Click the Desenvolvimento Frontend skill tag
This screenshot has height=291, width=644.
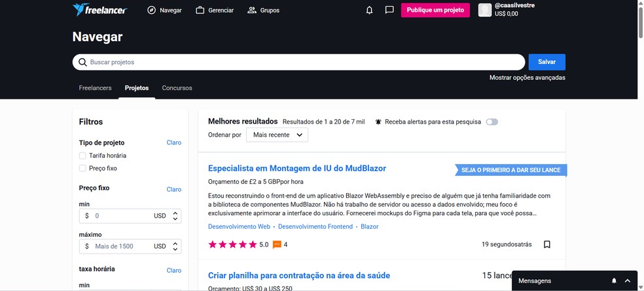click(315, 226)
